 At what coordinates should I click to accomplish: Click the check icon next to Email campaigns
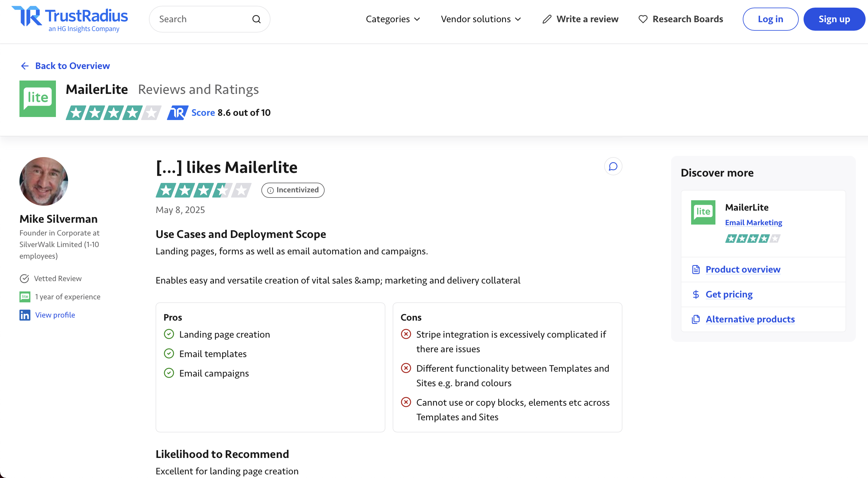tap(169, 373)
